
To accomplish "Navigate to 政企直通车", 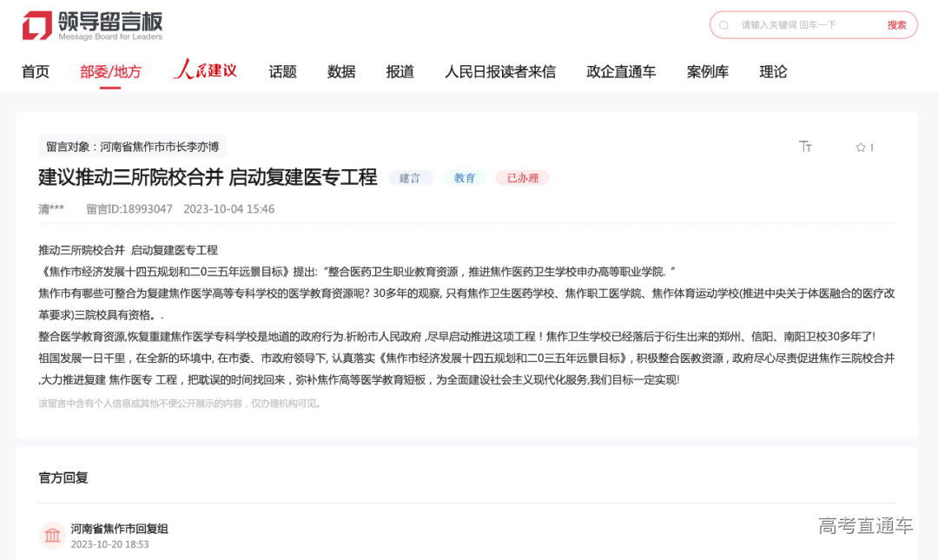I will [x=621, y=72].
